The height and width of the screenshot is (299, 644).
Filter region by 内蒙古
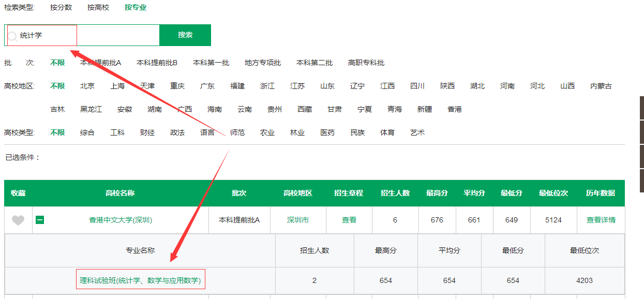601,86
